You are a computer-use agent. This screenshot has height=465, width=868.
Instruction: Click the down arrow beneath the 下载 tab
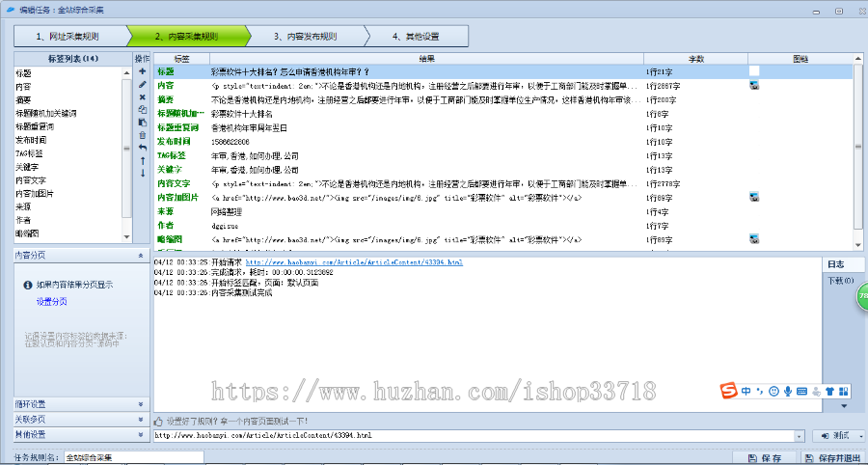(844, 406)
